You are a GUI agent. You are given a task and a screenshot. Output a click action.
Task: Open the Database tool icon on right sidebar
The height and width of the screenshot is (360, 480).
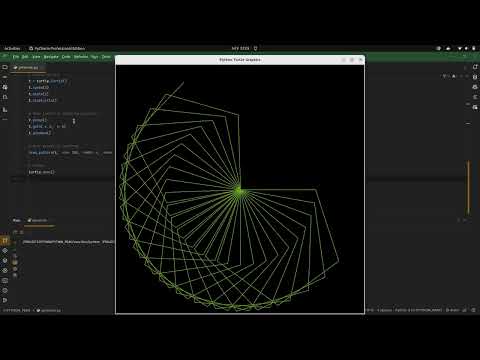pyautogui.click(x=475, y=77)
